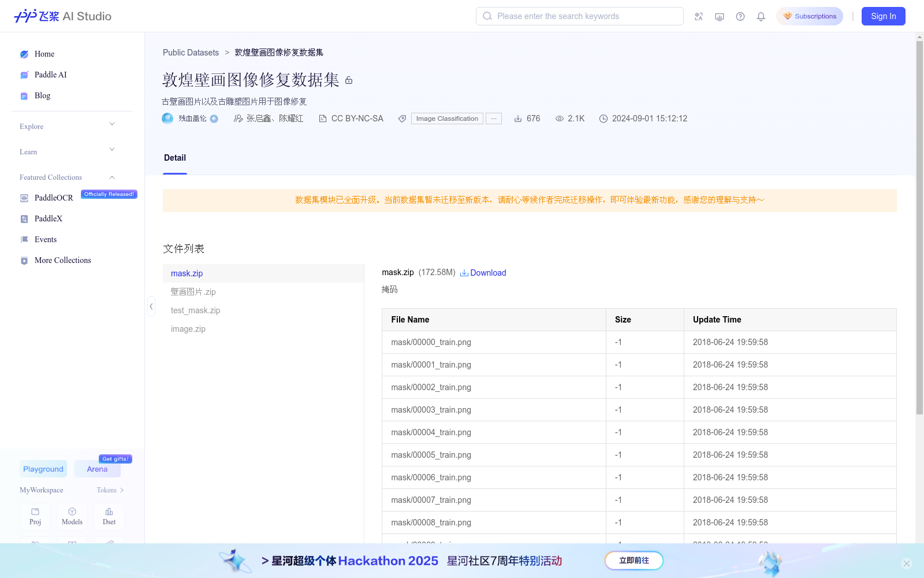This screenshot has height=578, width=924.
Task: Select mask.zip in the file list
Action: pos(263,273)
